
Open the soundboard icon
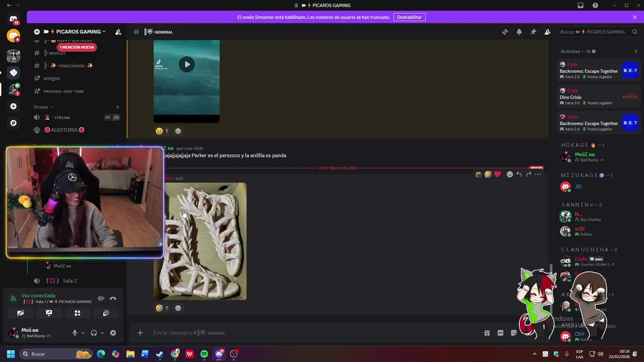[106, 313]
